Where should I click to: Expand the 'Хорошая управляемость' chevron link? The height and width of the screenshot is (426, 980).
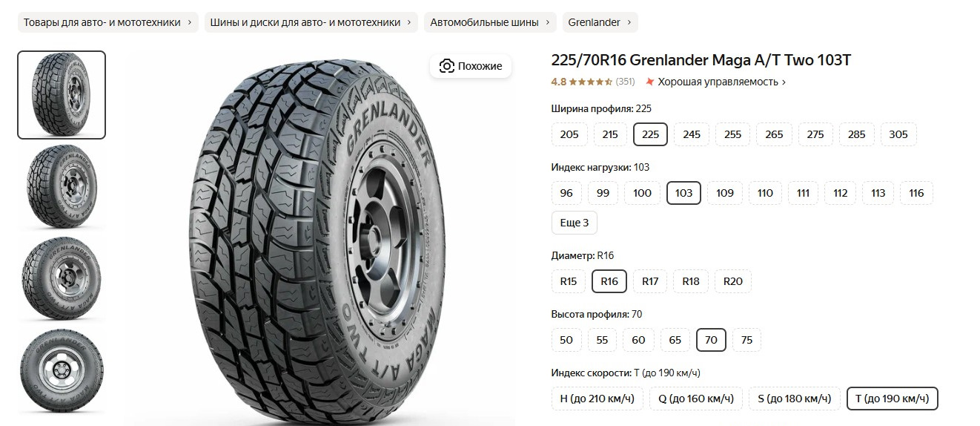784,82
